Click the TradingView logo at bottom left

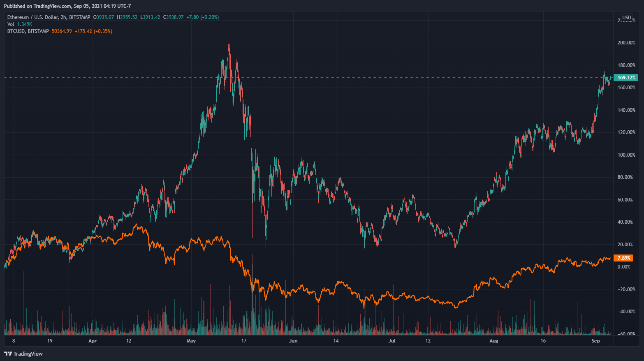[23, 354]
